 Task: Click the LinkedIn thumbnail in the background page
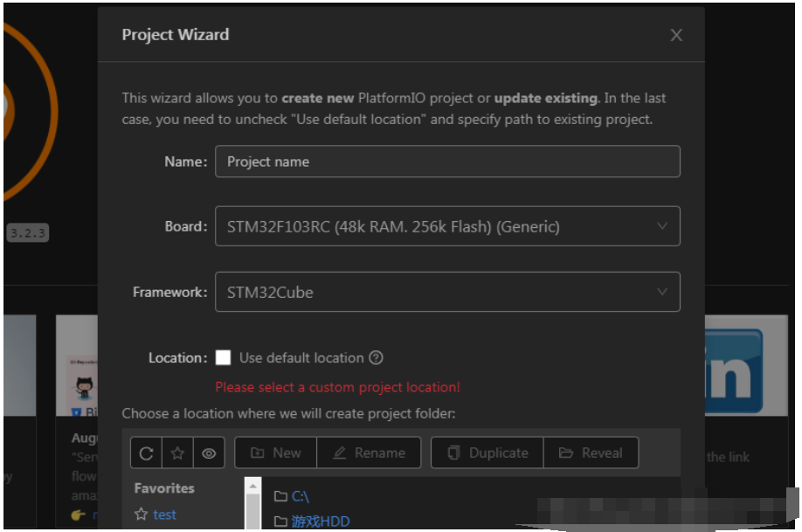click(x=746, y=365)
